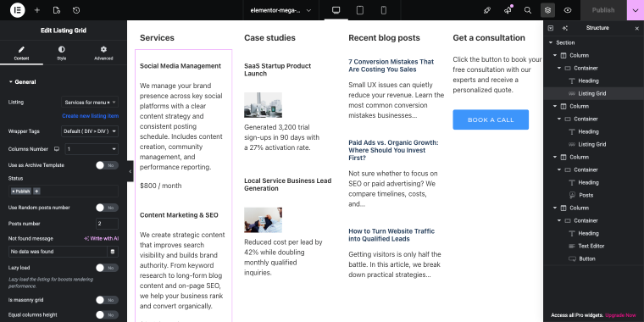
Task: Close the Structure panel with X
Action: coord(637,28)
